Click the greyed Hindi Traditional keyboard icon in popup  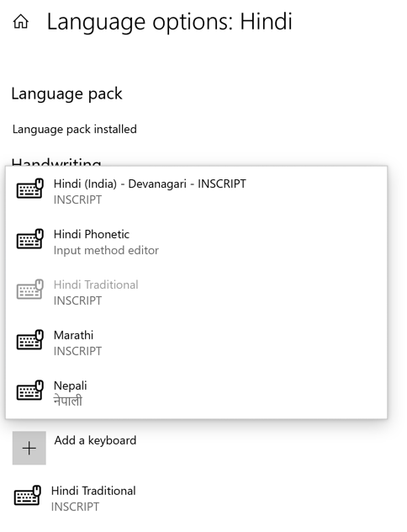[30, 290]
